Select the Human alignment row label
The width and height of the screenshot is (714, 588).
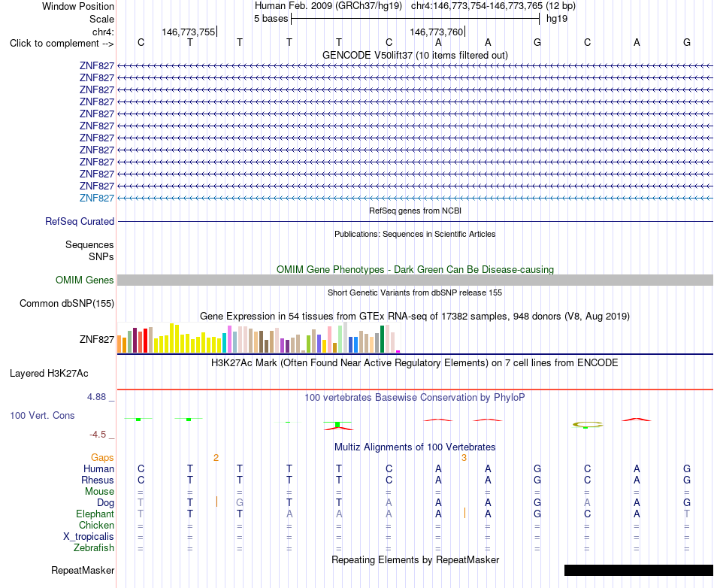tap(98, 468)
